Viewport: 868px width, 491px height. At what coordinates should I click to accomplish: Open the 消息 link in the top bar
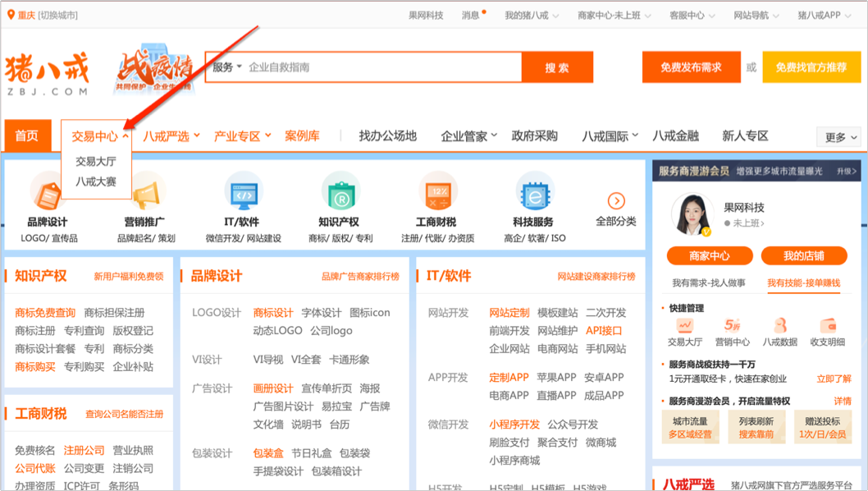(471, 16)
